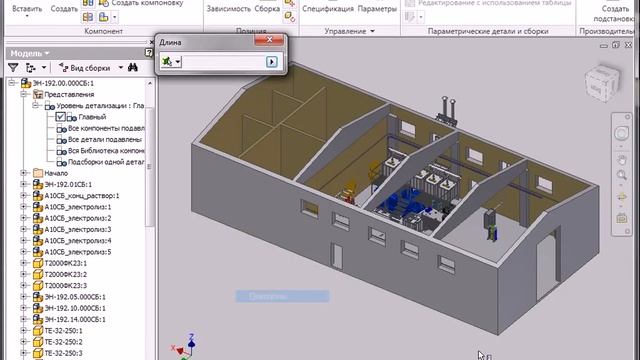
Task: Expand the ЭН-192.01СБ:1 node
Action: tap(24, 184)
